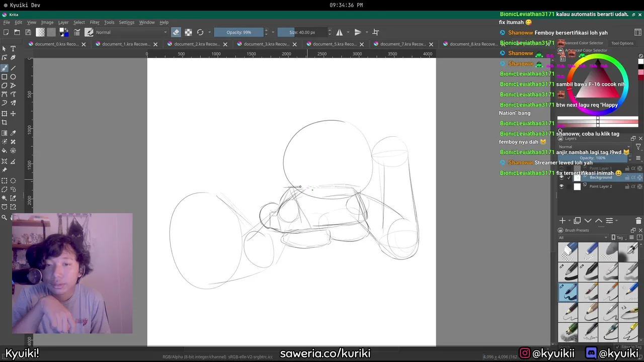644x362 pixels.
Task: Select the Background layer row
Action: pyautogui.click(x=601, y=177)
